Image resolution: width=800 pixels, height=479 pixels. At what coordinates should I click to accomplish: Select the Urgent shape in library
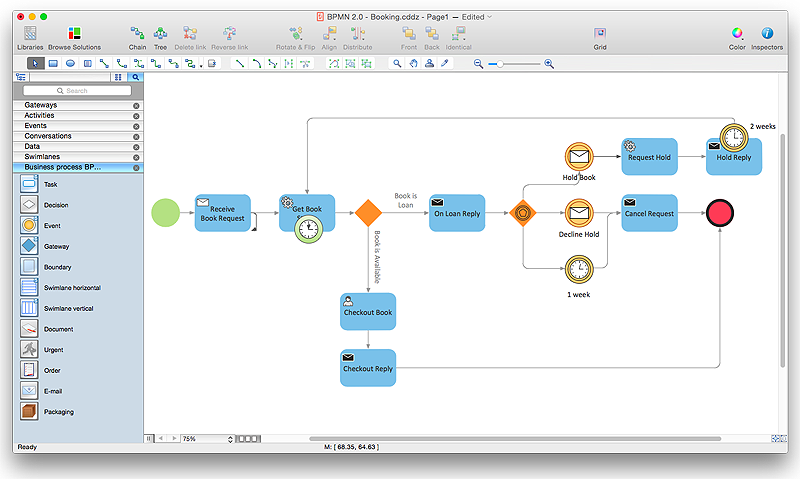[29, 349]
